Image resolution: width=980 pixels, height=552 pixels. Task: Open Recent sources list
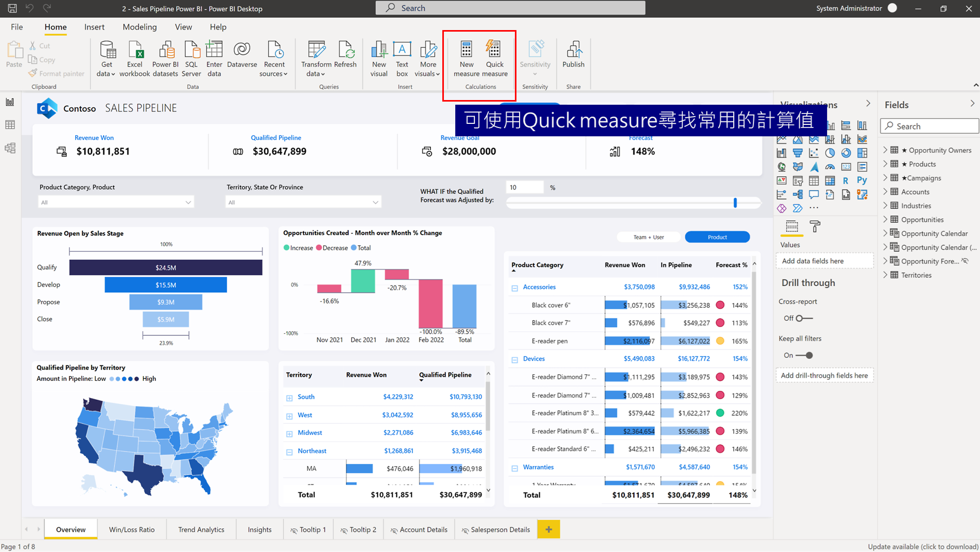click(x=274, y=59)
